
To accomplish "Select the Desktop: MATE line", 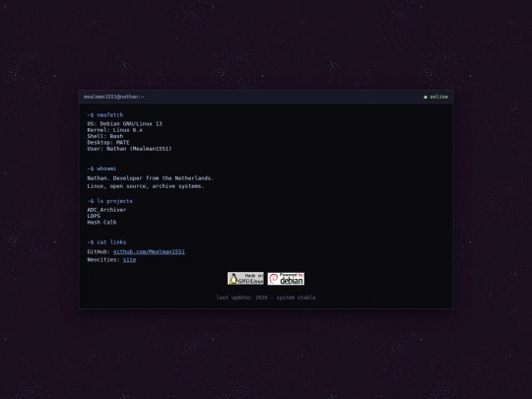I will point(108,142).
